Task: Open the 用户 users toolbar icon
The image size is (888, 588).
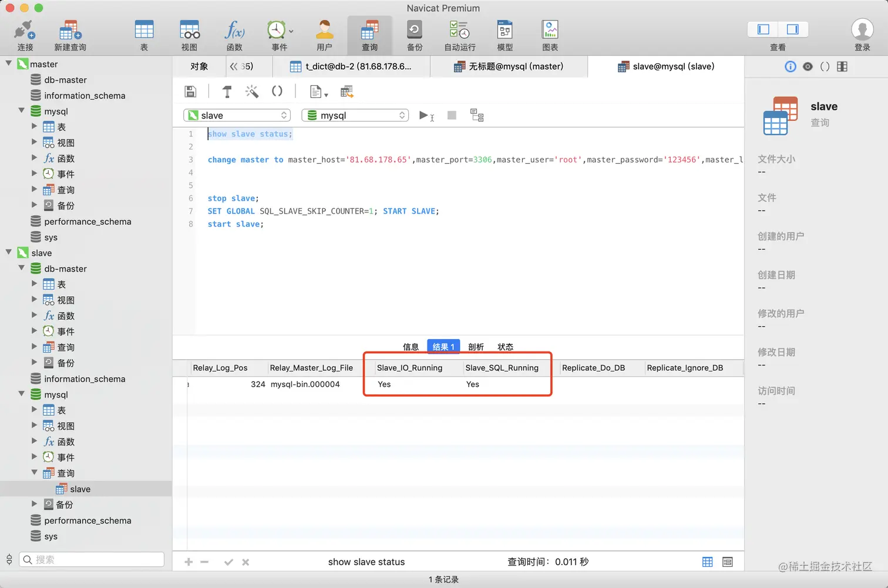Action: 324,35
